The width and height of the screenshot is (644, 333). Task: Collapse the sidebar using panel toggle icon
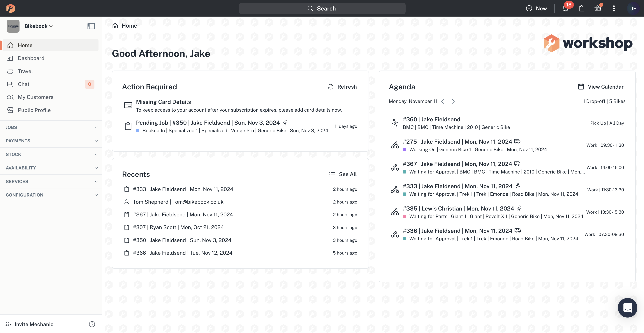tap(91, 26)
